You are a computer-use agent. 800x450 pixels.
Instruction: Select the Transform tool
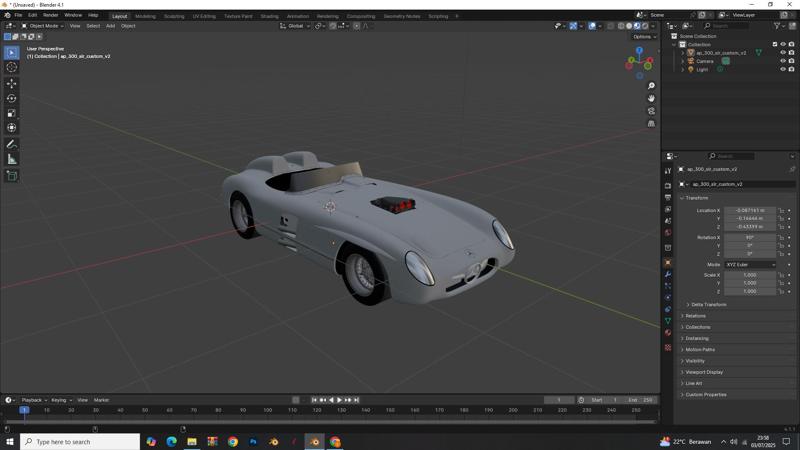[11, 128]
